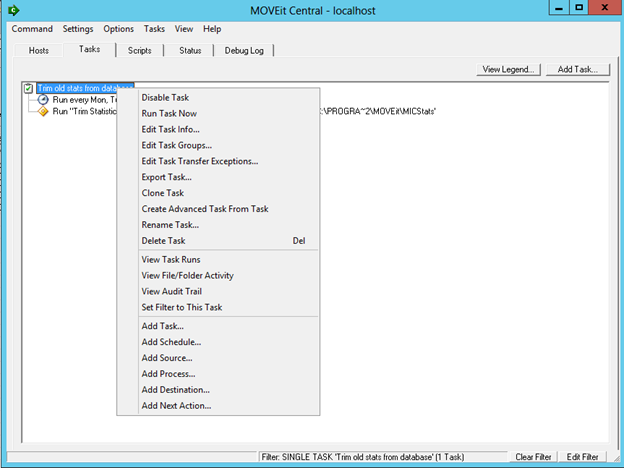The width and height of the screenshot is (624, 468).
Task: Choose Add Destination in context menu
Action: pos(218,390)
